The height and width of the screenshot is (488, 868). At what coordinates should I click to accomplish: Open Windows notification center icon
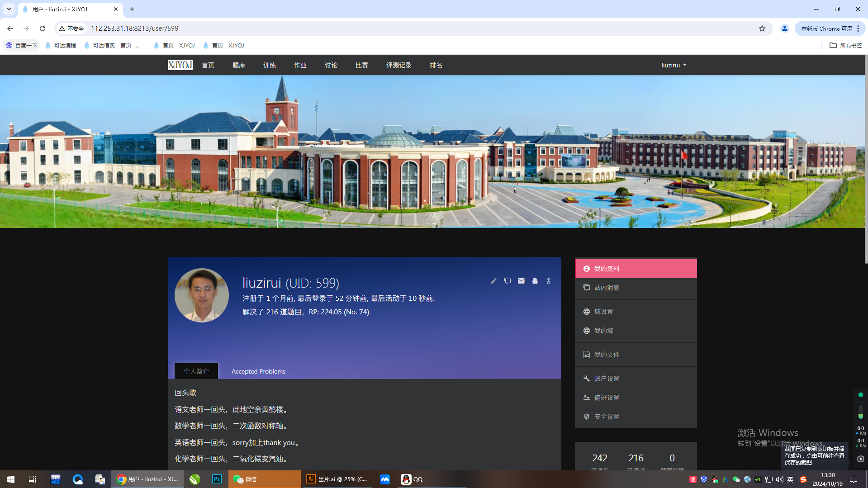tap(854, 479)
